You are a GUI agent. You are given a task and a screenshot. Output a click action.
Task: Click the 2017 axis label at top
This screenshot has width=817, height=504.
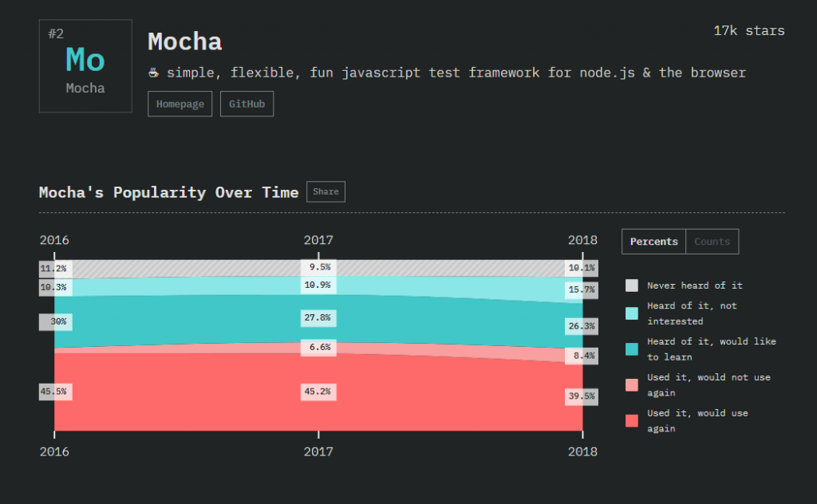318,240
